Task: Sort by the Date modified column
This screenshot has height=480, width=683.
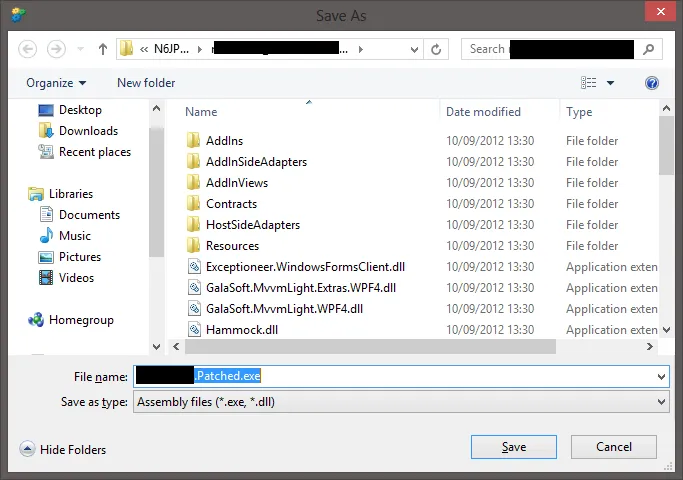Action: [x=483, y=112]
